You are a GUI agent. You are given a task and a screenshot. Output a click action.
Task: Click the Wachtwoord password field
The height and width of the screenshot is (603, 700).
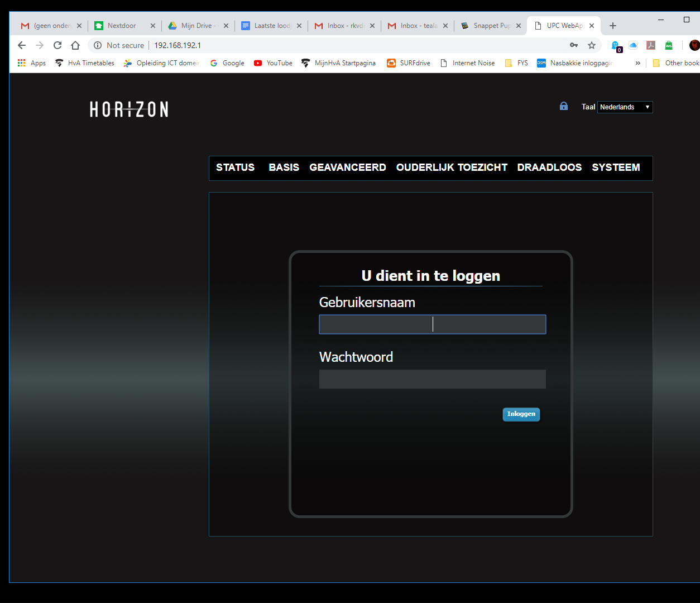(432, 379)
